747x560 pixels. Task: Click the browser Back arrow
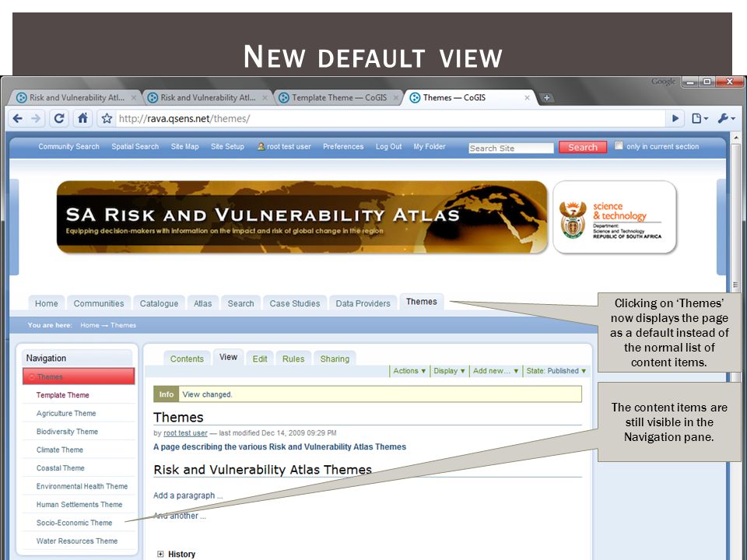(x=18, y=118)
